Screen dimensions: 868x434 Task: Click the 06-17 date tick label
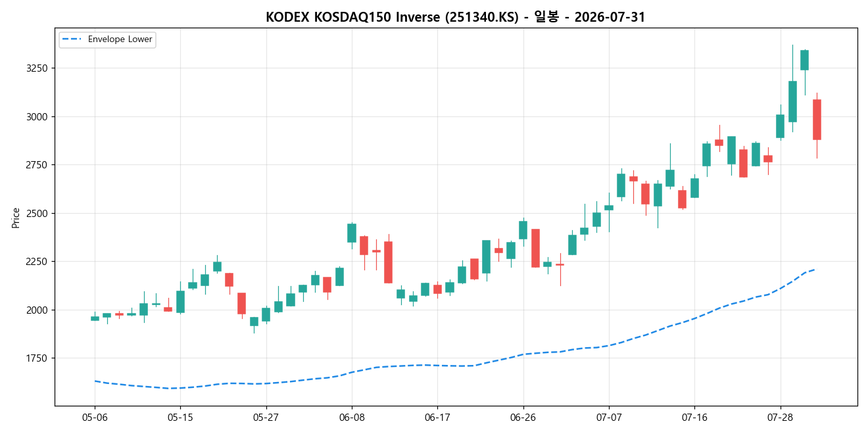point(437,418)
